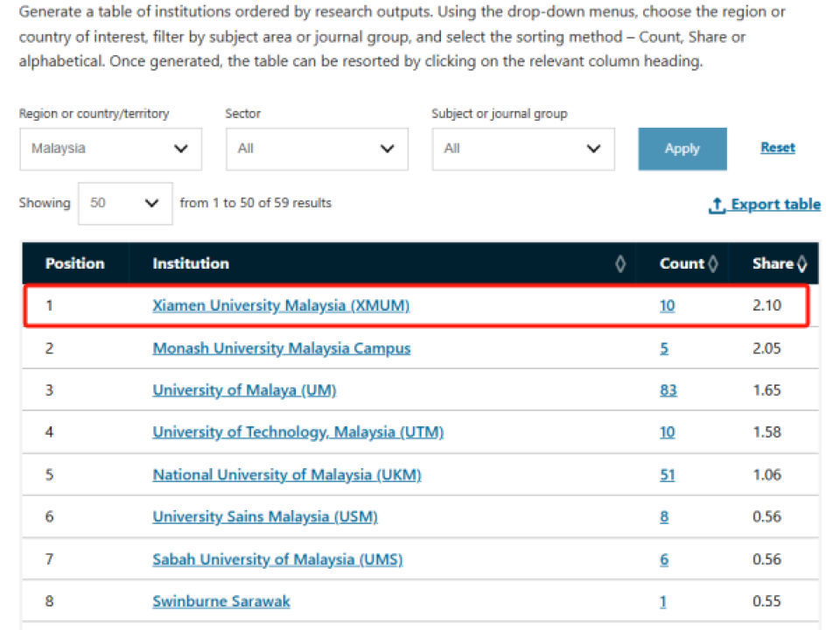The image size is (840, 630).
Task: Open Xiamen University Malaysia (XMUM) link
Action: [x=281, y=305]
